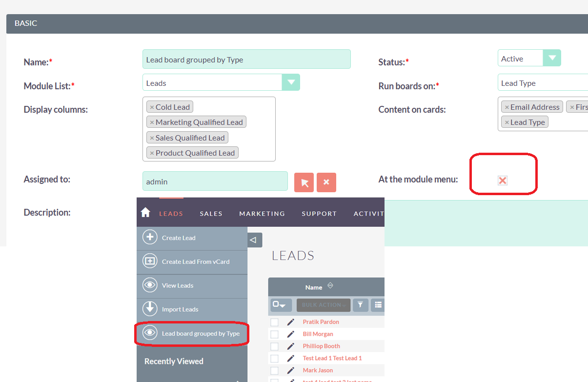Open the Bulk Action dropdown
The image size is (588, 382).
[x=324, y=305]
